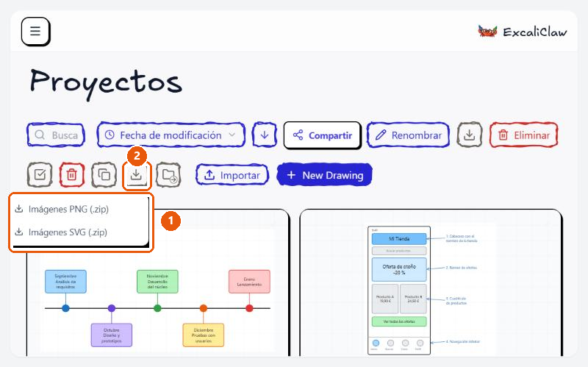Toggle the select-all checkbox icon
The height and width of the screenshot is (367, 588).
point(40,175)
